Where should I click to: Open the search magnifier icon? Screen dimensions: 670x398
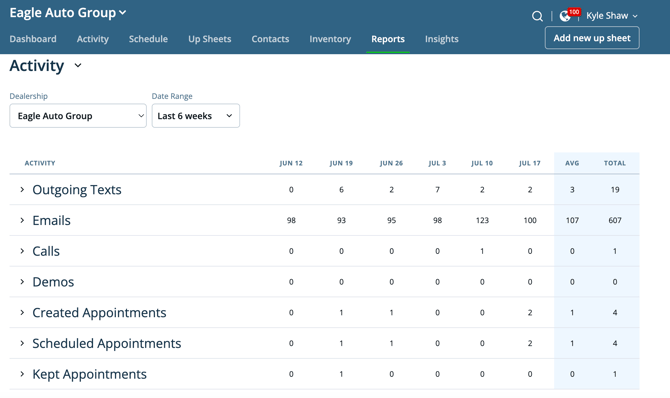pos(537,16)
